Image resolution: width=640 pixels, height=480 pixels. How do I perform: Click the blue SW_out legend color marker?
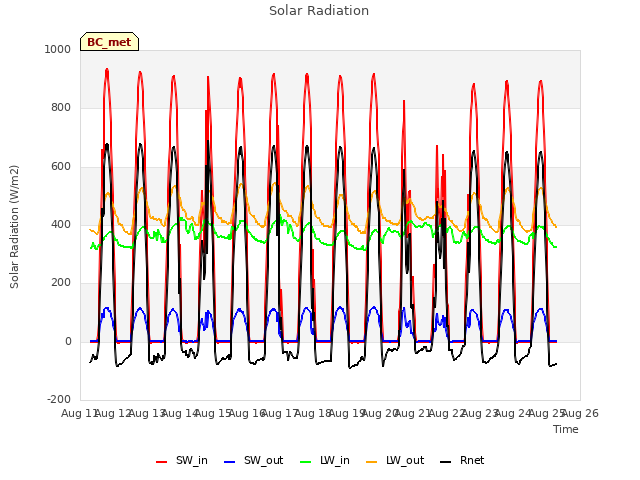click(230, 462)
